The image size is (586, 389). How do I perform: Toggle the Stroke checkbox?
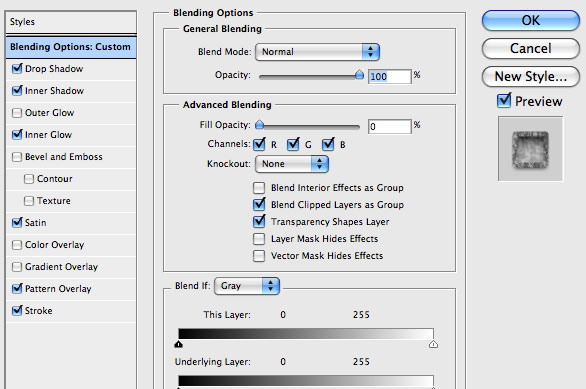tap(17, 311)
